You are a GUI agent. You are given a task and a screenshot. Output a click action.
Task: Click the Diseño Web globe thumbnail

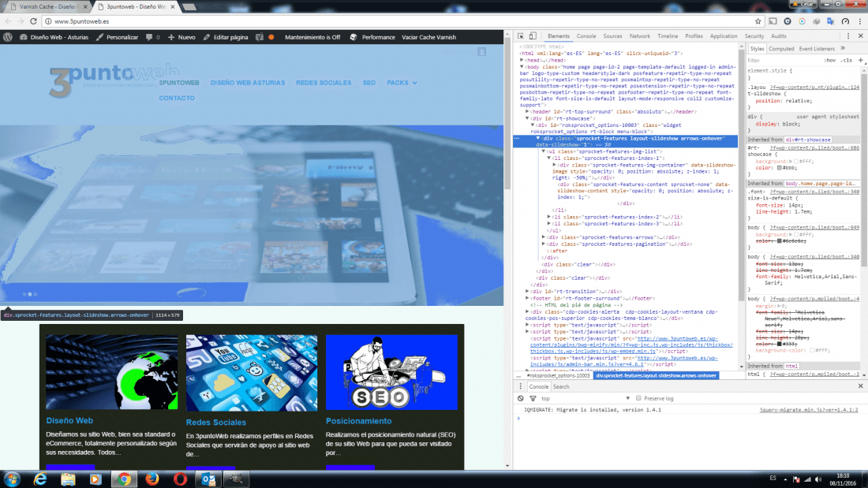click(112, 372)
